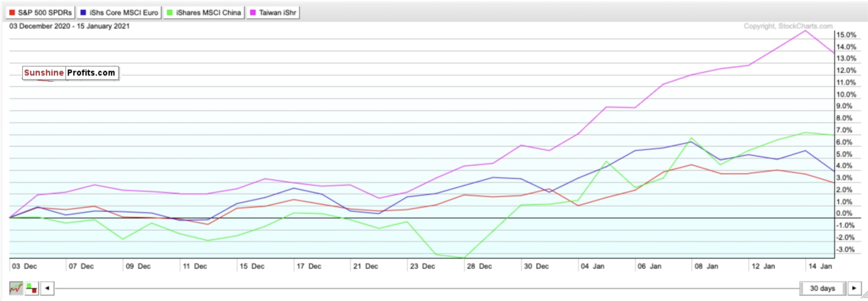The image size is (868, 301).
Task: Click the red S&P 500 color swatch
Action: pos(12,13)
